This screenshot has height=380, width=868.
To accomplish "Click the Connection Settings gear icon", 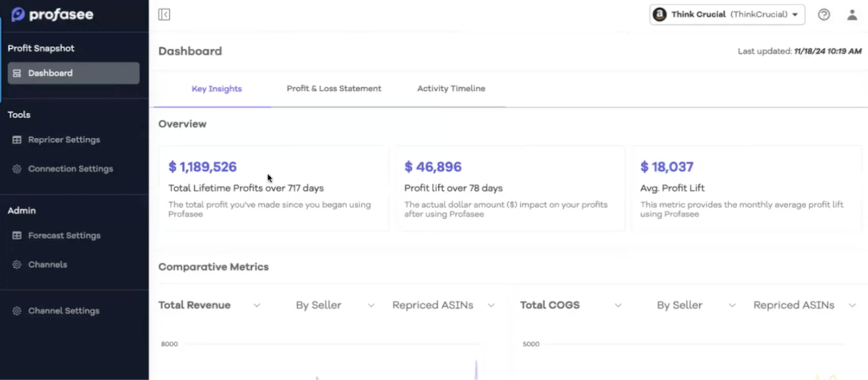I will (x=17, y=169).
